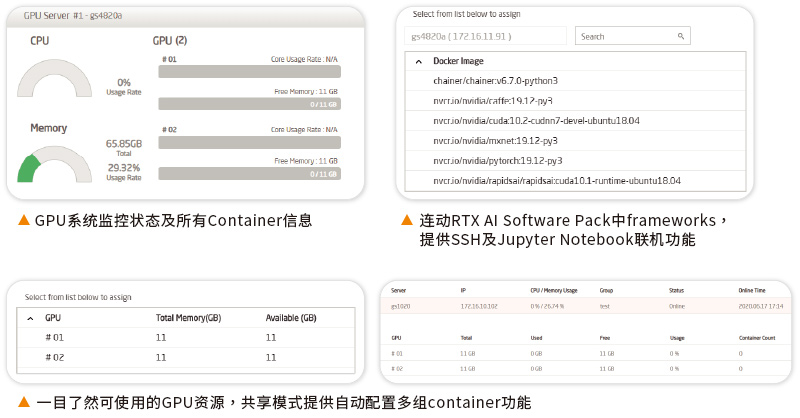Select GPU # 02 in the assign list

tap(55, 357)
